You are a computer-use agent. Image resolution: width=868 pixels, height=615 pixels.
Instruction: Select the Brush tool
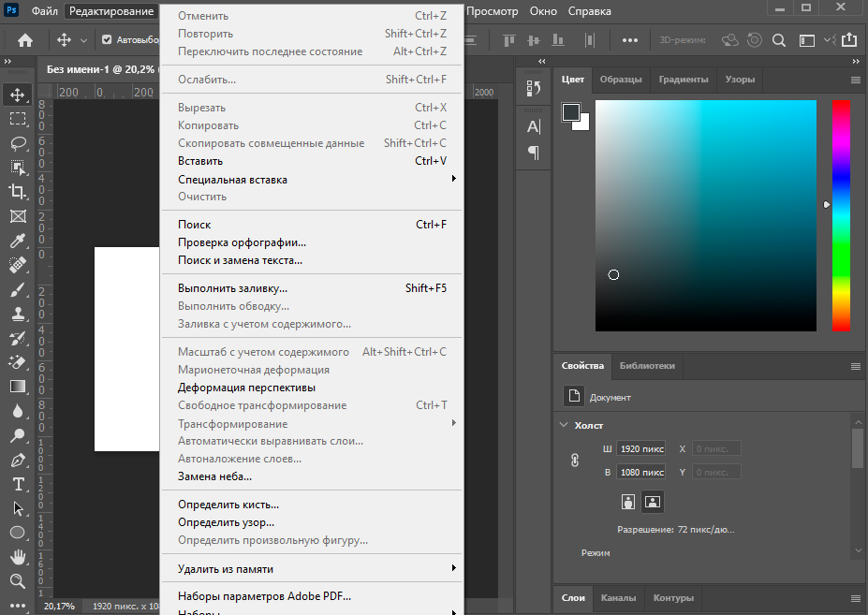[18, 289]
